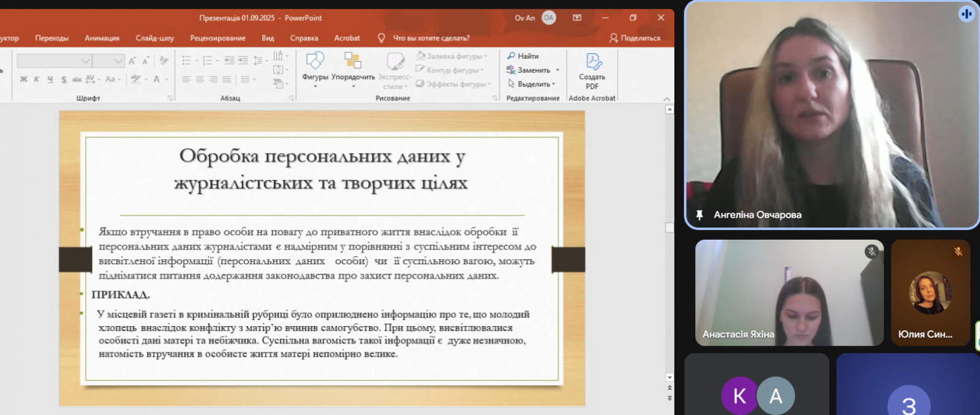Click the clear formatting eraser icon
980x415 pixels.
164,61
